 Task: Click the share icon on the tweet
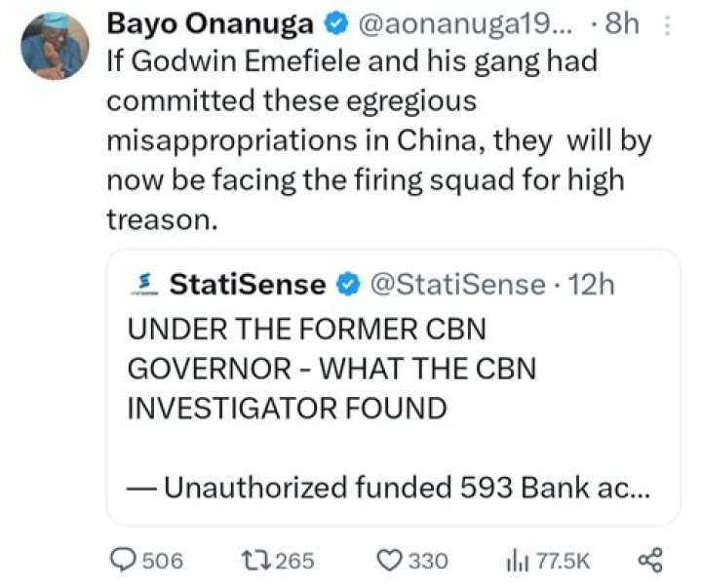pos(649,560)
